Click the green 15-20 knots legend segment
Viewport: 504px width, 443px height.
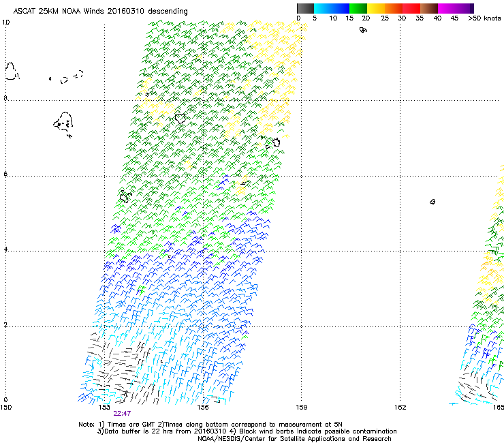click(x=358, y=8)
